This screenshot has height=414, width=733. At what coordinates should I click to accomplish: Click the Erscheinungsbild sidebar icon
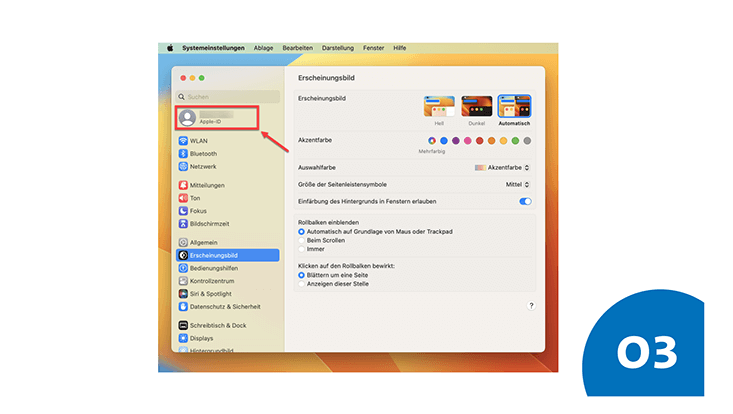tap(183, 255)
